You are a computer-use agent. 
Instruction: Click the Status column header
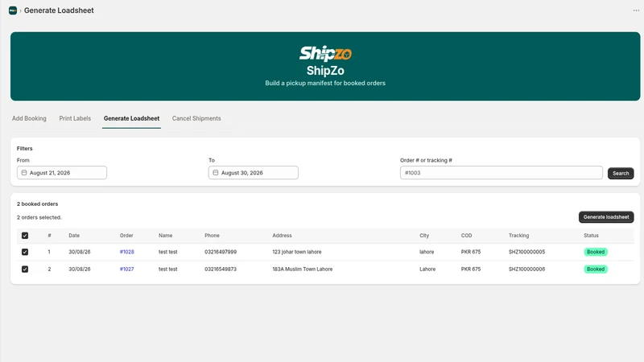(x=591, y=236)
